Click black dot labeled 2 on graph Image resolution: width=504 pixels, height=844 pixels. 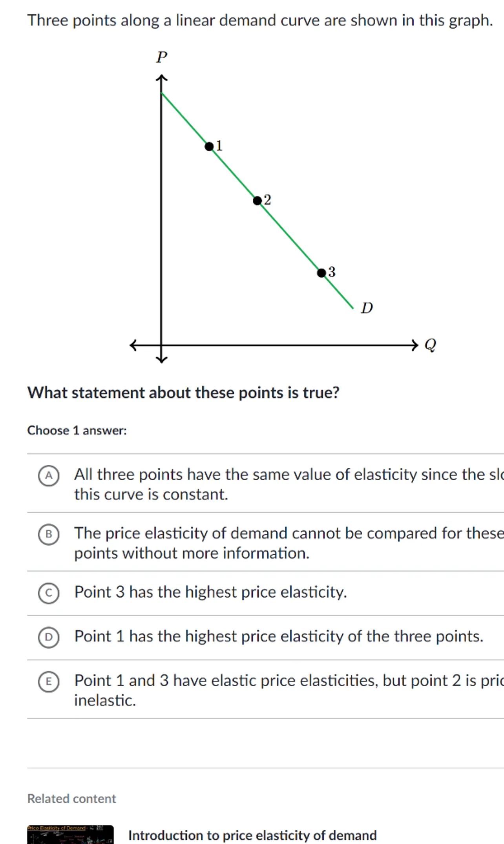[257, 201]
